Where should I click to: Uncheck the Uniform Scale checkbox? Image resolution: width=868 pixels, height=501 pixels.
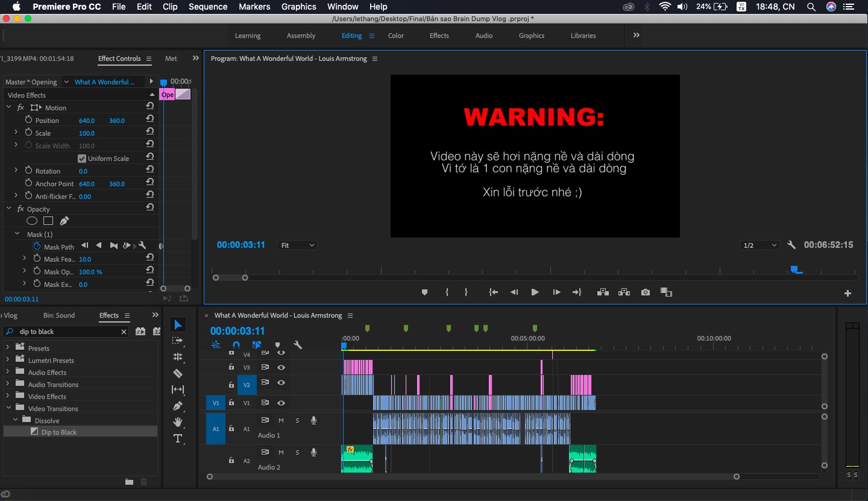(x=82, y=159)
